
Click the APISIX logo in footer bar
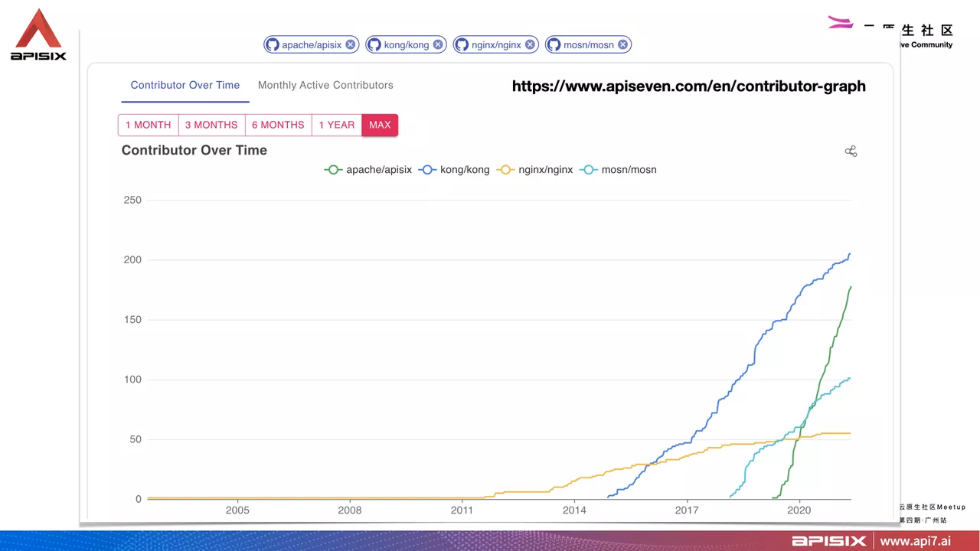pos(828,541)
